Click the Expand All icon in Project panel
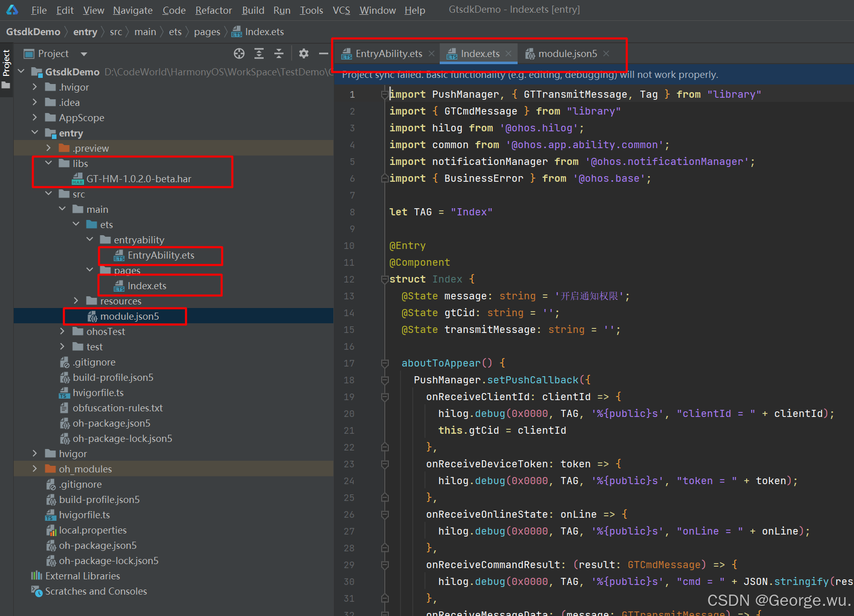This screenshot has width=854, height=616. pyautogui.click(x=259, y=53)
